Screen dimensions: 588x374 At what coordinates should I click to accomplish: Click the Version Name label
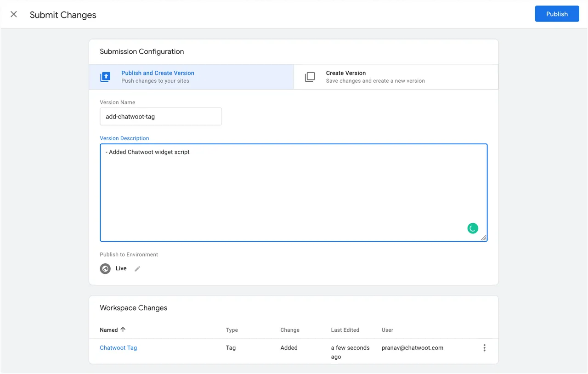click(x=118, y=102)
